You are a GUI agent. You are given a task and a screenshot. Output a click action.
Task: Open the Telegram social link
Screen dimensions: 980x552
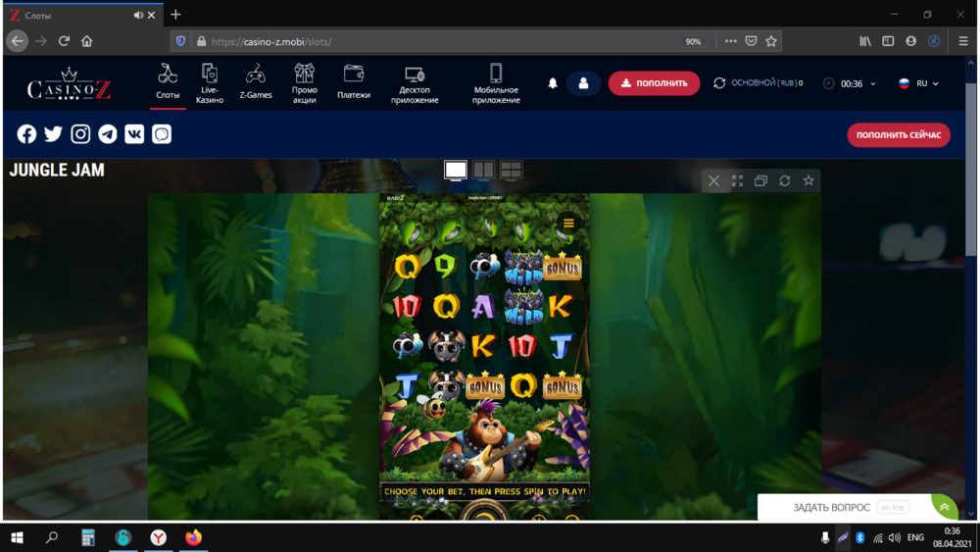pos(108,133)
